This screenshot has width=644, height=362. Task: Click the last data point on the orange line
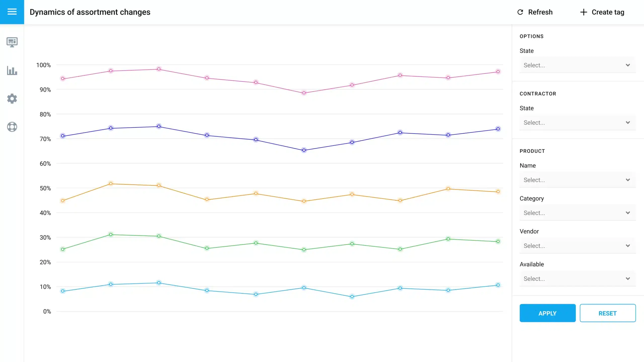coord(498,192)
